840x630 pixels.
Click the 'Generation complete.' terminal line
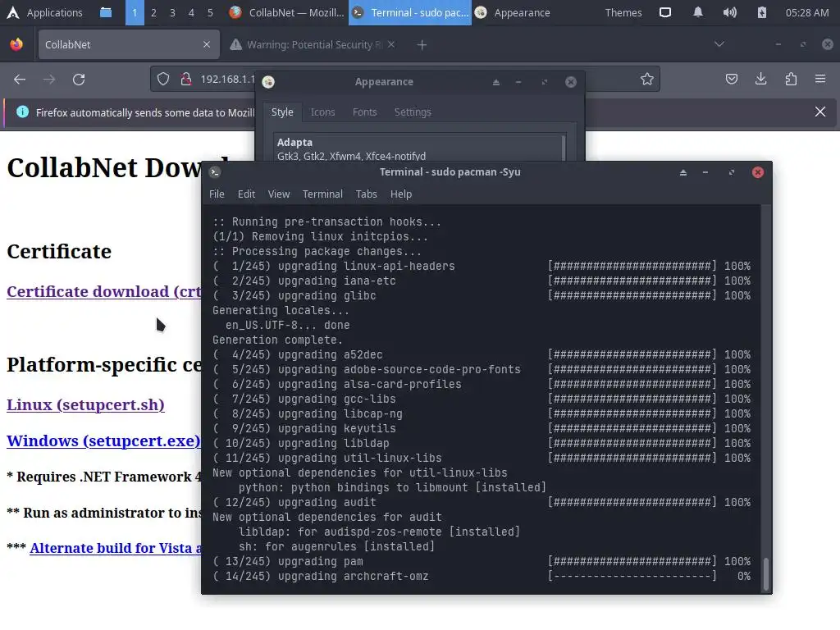coord(277,340)
